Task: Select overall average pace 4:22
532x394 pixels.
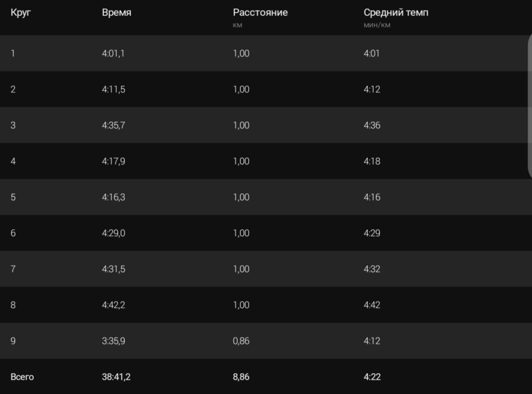Action: [372, 377]
